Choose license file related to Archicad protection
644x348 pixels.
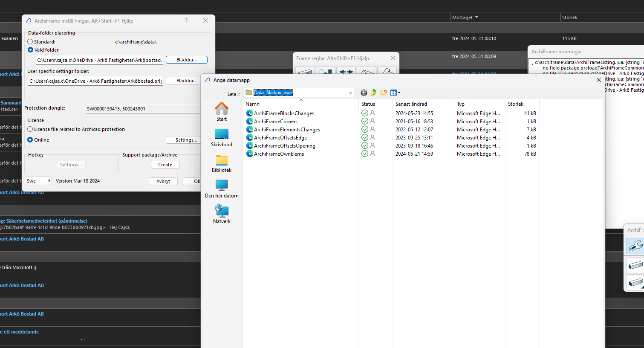(30, 129)
